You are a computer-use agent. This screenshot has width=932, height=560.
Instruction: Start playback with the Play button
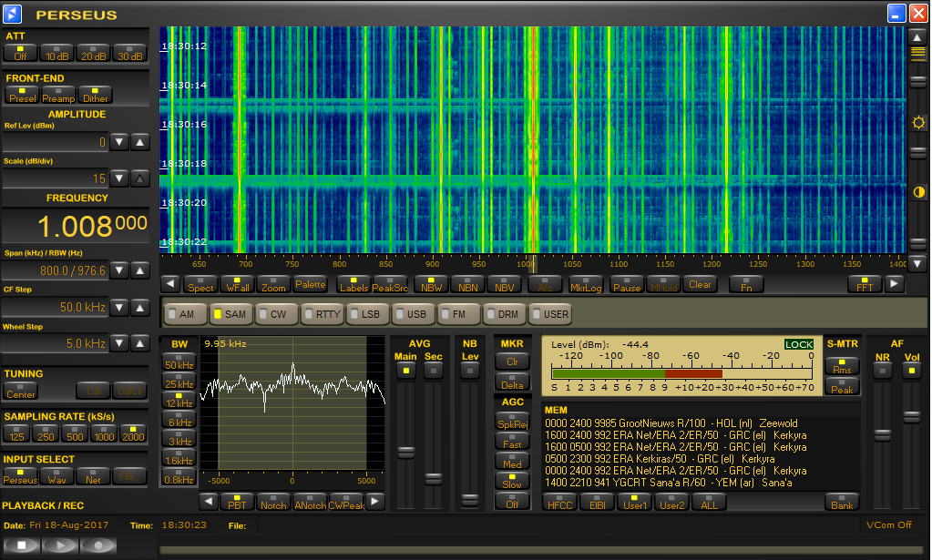pos(60,545)
